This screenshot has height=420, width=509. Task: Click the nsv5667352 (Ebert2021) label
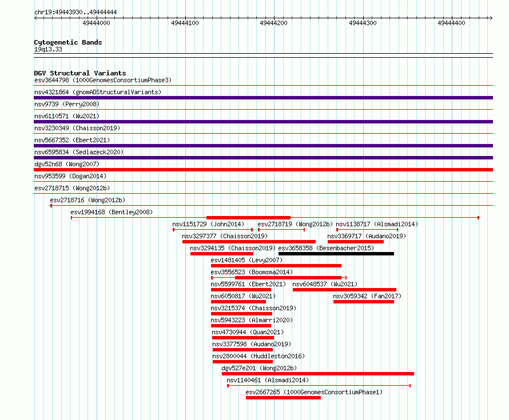pos(72,140)
